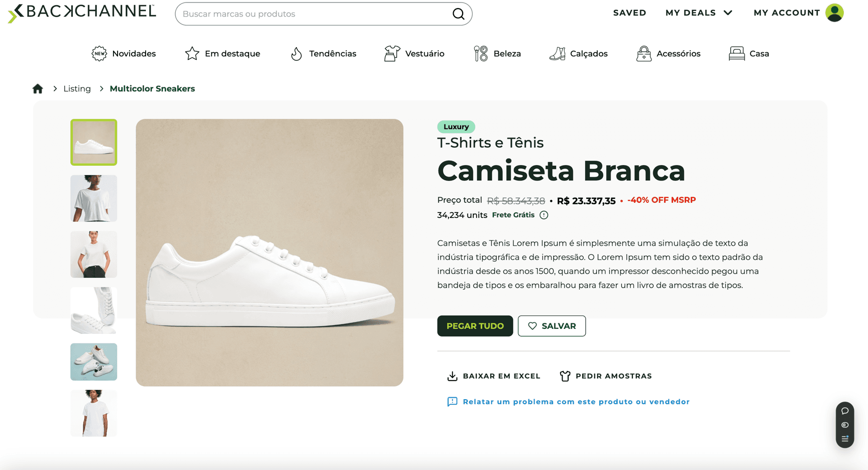Open the user account avatar

(x=834, y=13)
